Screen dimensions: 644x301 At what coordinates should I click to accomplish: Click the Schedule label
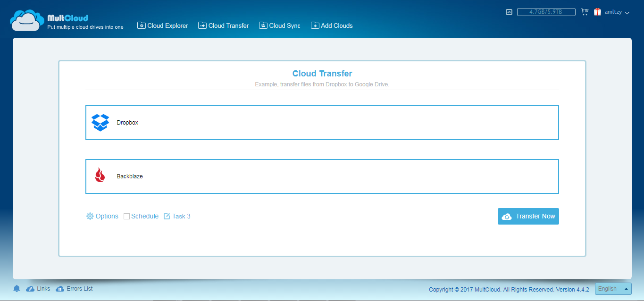click(145, 216)
